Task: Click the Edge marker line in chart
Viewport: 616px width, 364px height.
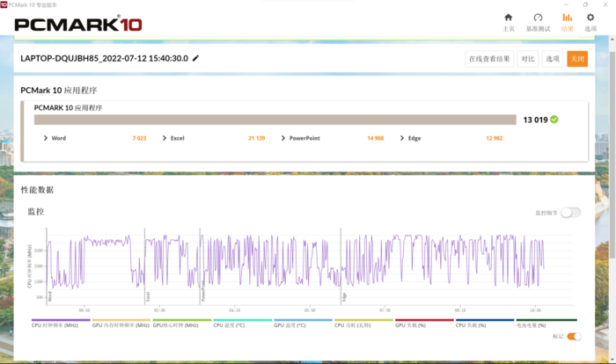Action: [x=341, y=266]
